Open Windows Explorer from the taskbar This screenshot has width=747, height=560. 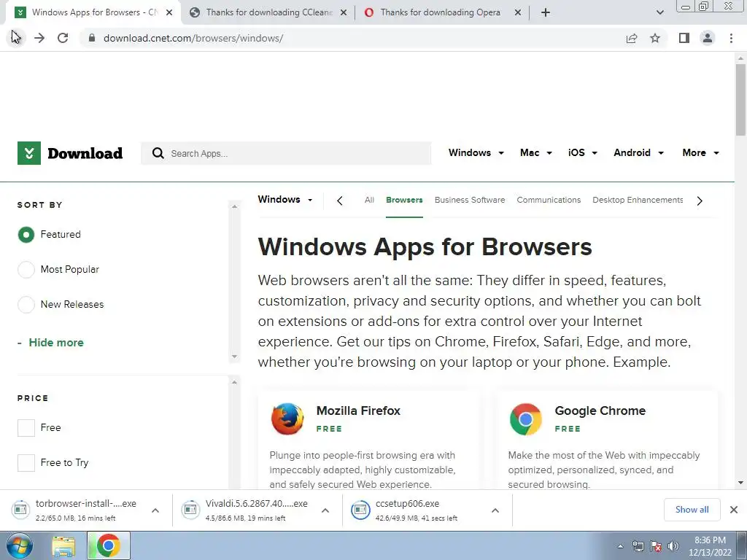(x=63, y=547)
